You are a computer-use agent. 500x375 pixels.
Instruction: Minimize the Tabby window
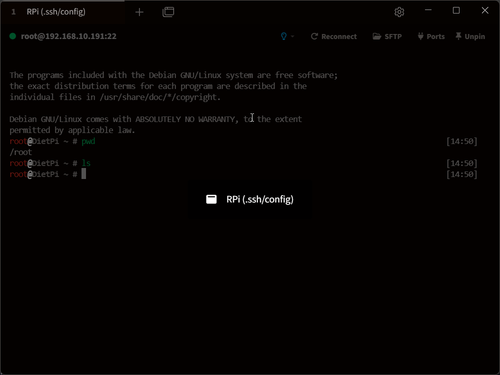tap(428, 10)
